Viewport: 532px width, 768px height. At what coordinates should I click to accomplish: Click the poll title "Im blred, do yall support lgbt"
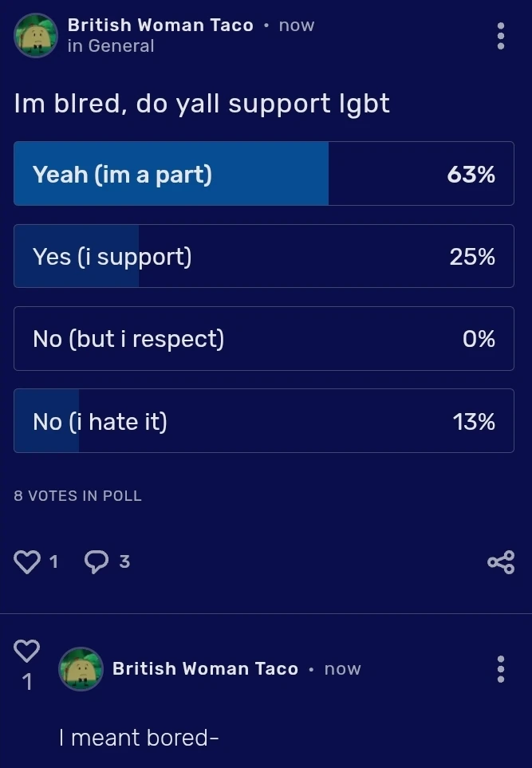[202, 104]
